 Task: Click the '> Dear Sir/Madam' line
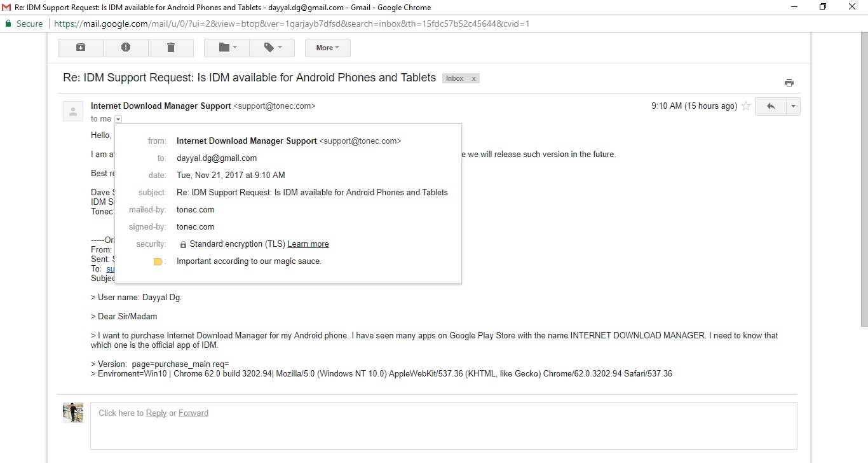(124, 316)
